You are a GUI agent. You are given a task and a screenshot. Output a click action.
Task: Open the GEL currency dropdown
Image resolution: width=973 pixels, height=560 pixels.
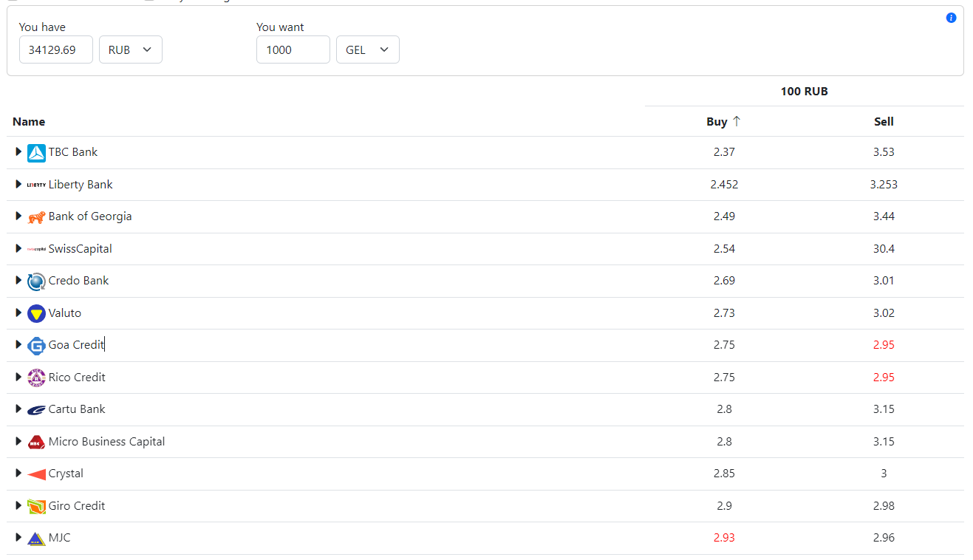[368, 49]
